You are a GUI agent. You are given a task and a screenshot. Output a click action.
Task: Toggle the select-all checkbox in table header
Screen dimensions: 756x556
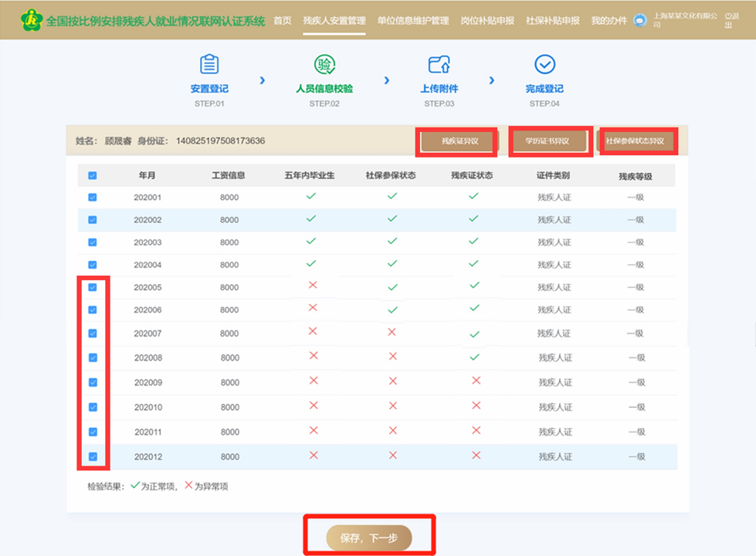[93, 175]
